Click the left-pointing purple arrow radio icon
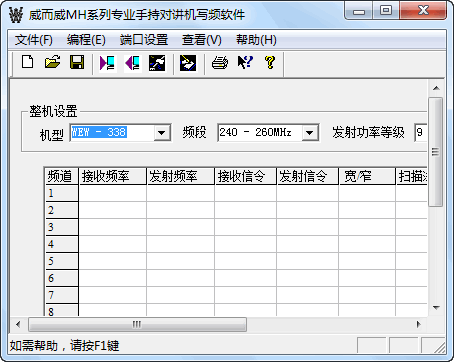 pos(132,63)
